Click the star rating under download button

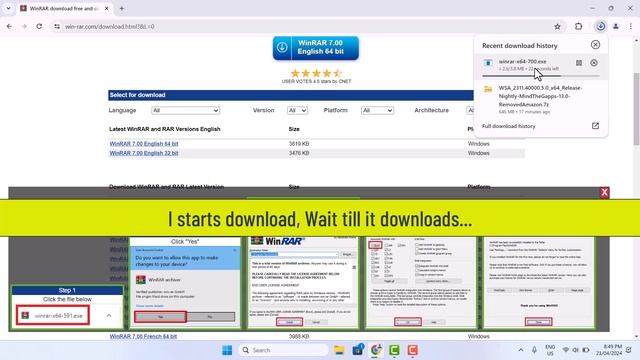[x=316, y=73]
